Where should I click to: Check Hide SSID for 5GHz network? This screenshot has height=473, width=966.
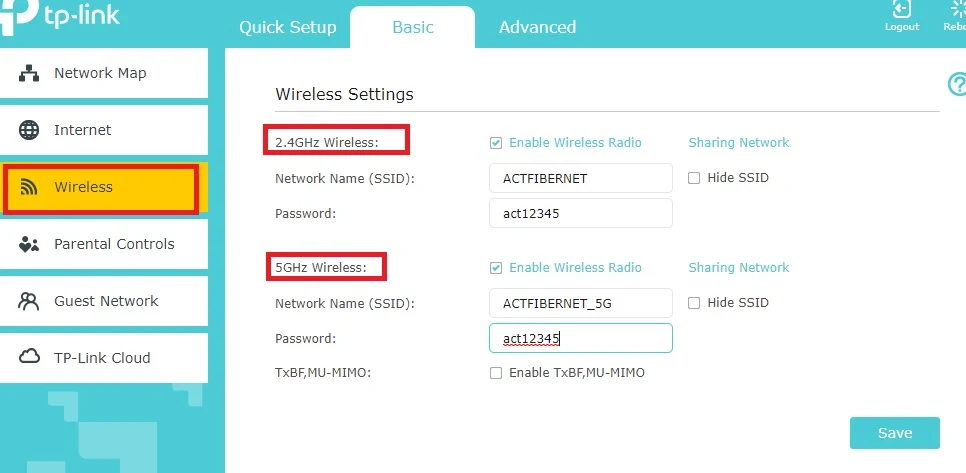click(x=694, y=303)
